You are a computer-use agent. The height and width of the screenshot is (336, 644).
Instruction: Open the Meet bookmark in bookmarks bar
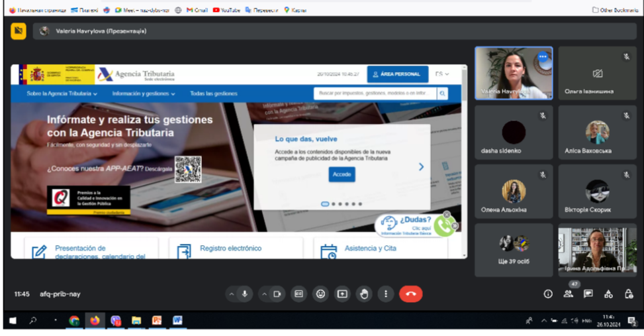point(142,11)
